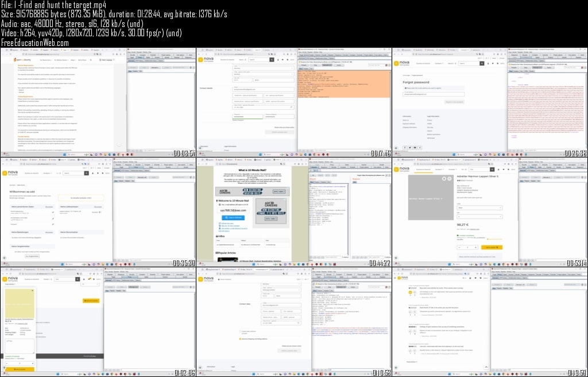
Task: Click the Twitter icon in the 00:26:38 frame footer
Action: 409,148
